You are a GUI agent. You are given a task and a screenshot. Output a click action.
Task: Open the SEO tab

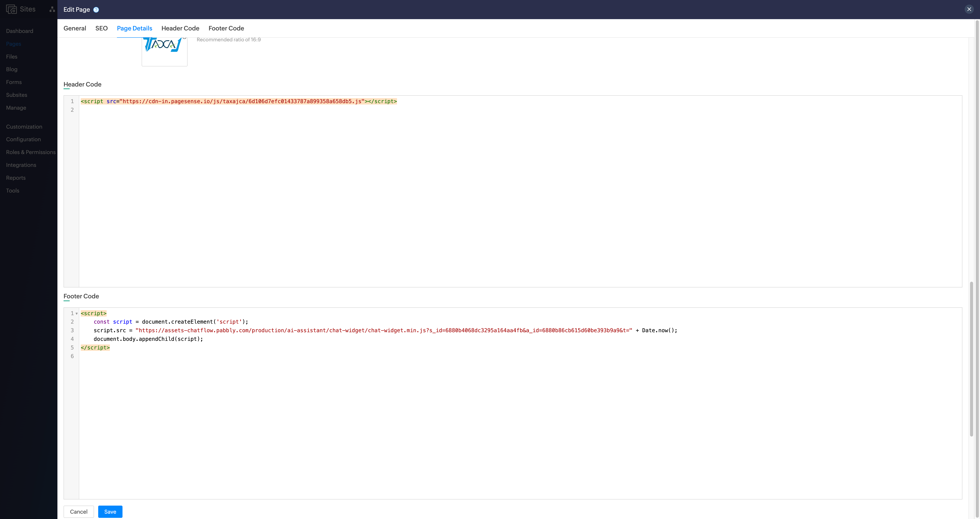(x=101, y=28)
